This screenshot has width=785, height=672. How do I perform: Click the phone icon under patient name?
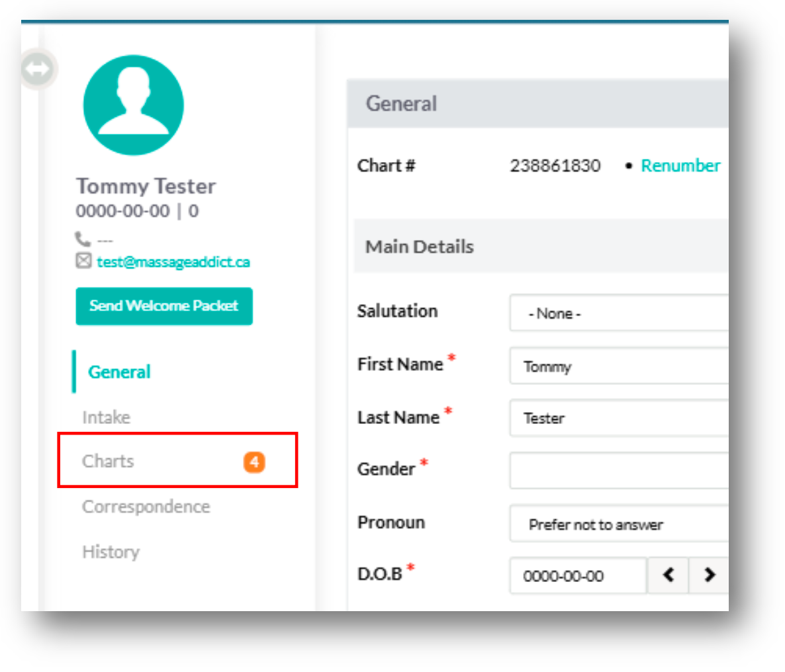click(x=83, y=239)
